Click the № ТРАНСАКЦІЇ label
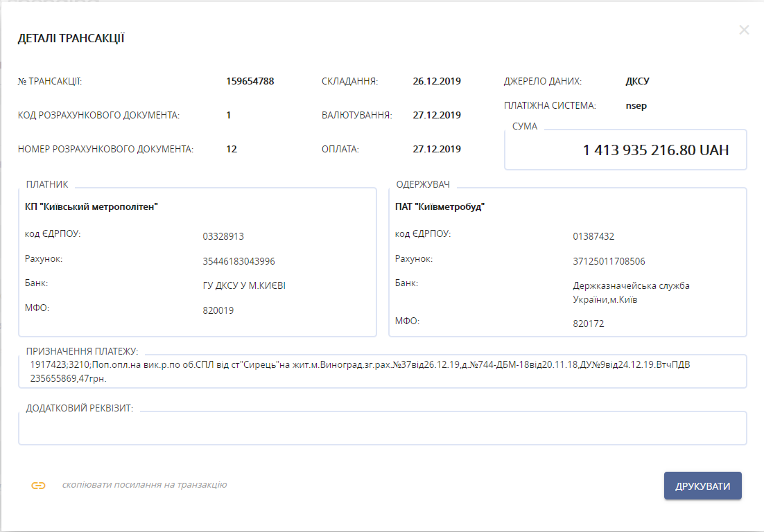Image resolution: width=764 pixels, height=532 pixels. (x=50, y=81)
